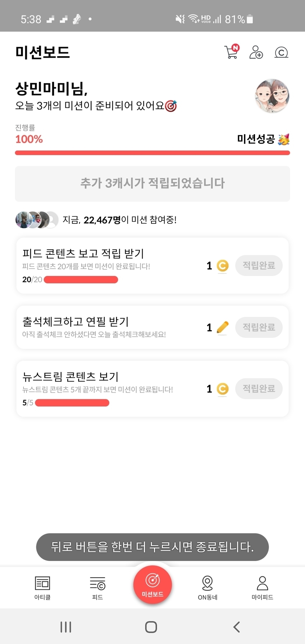Tap the add friend icon
The width and height of the screenshot is (305, 644).
[x=256, y=52]
